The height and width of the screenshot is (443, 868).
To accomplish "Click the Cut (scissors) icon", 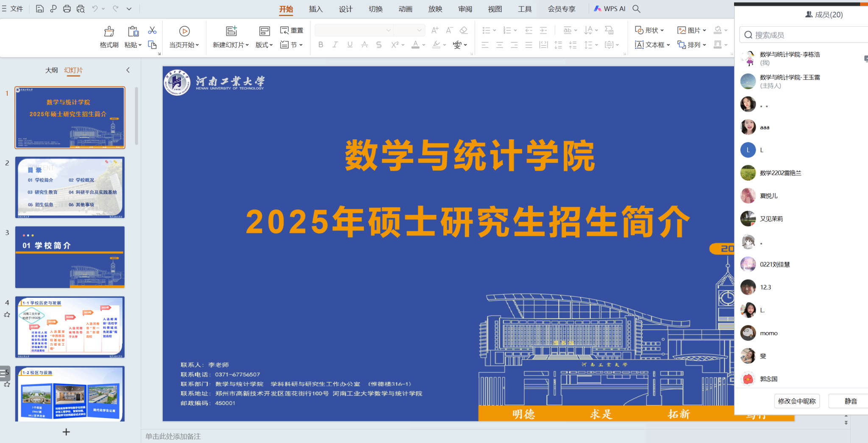I will pyautogui.click(x=152, y=30).
